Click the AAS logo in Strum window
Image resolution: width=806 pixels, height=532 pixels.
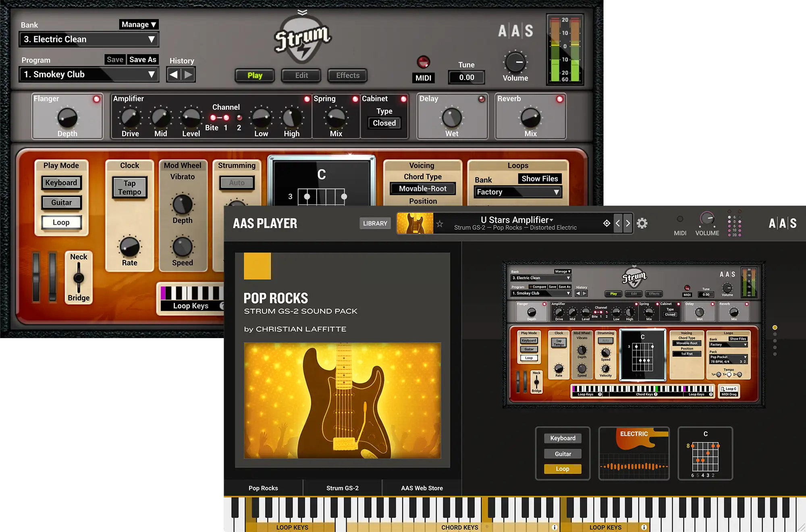[x=515, y=31]
